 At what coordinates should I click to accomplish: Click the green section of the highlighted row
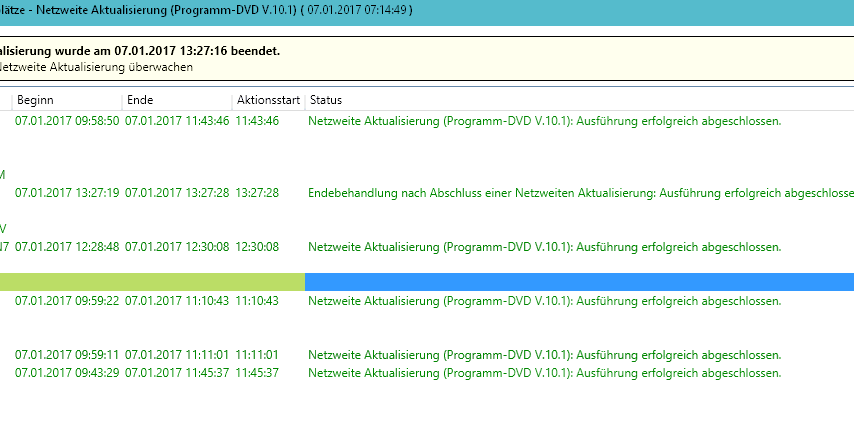point(150,282)
